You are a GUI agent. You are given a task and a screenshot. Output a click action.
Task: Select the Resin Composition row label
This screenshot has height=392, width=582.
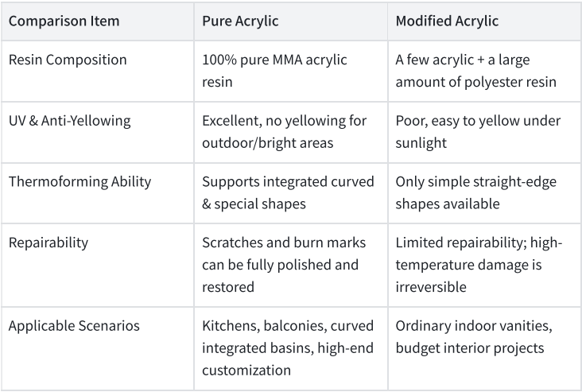click(x=68, y=60)
